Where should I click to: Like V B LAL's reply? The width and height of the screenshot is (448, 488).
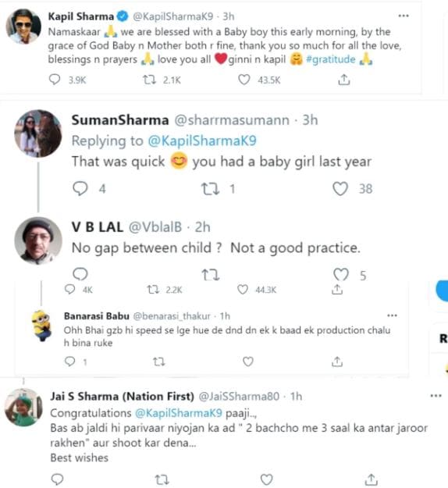tap(341, 275)
